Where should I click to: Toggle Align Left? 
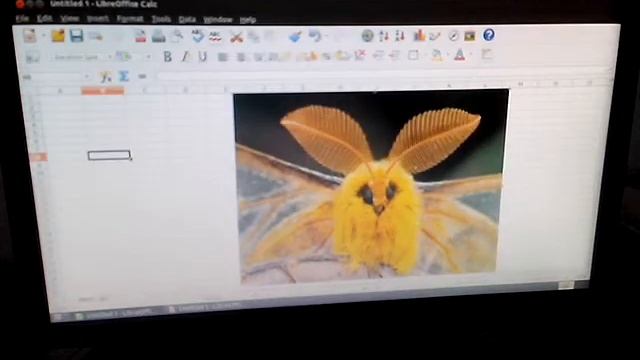222,57
